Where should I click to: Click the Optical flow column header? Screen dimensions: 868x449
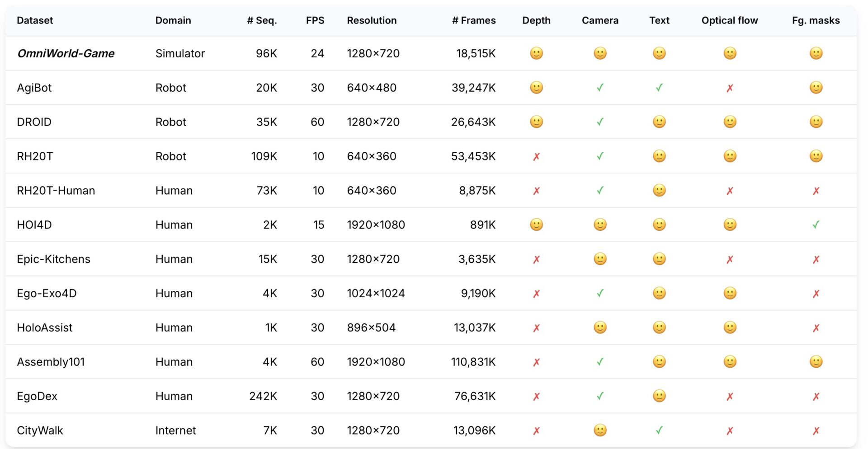[730, 20]
